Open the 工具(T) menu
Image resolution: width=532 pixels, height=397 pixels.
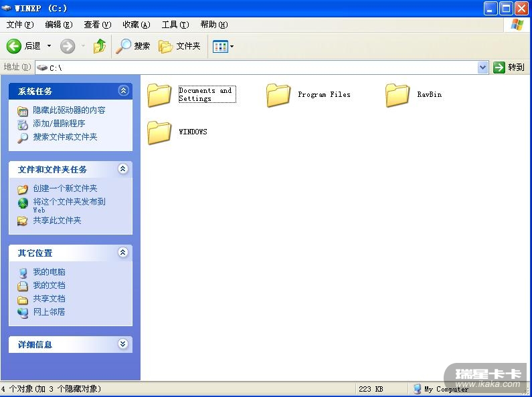tap(175, 25)
